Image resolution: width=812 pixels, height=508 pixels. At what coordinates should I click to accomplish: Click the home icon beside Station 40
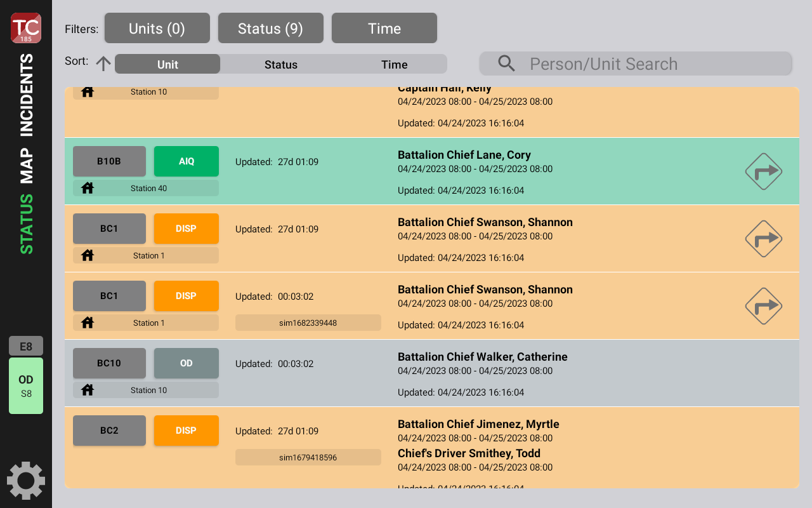coord(88,188)
